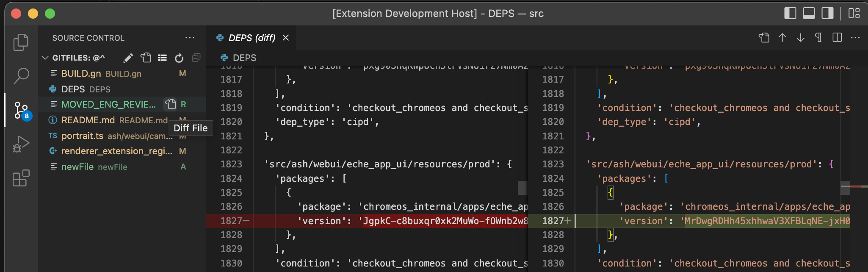Open Source Control more actions menu
Viewport: 868px width, 272px height.
click(190, 38)
